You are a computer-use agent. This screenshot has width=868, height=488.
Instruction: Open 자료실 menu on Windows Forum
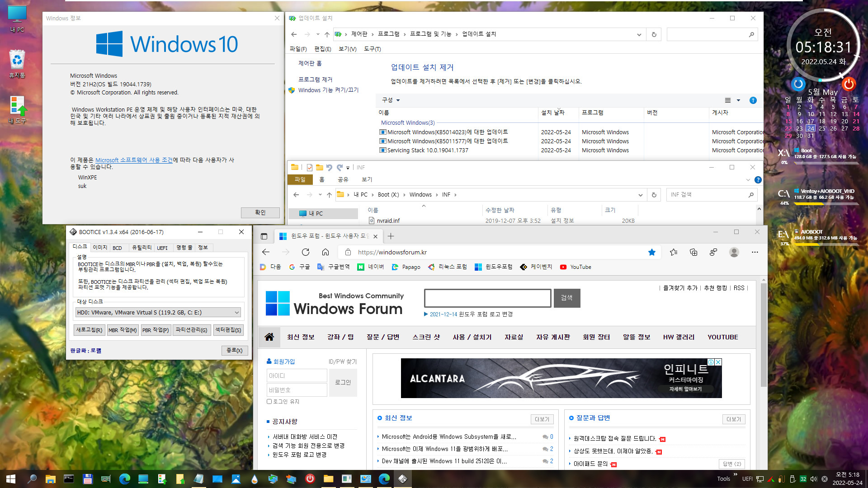514,337
